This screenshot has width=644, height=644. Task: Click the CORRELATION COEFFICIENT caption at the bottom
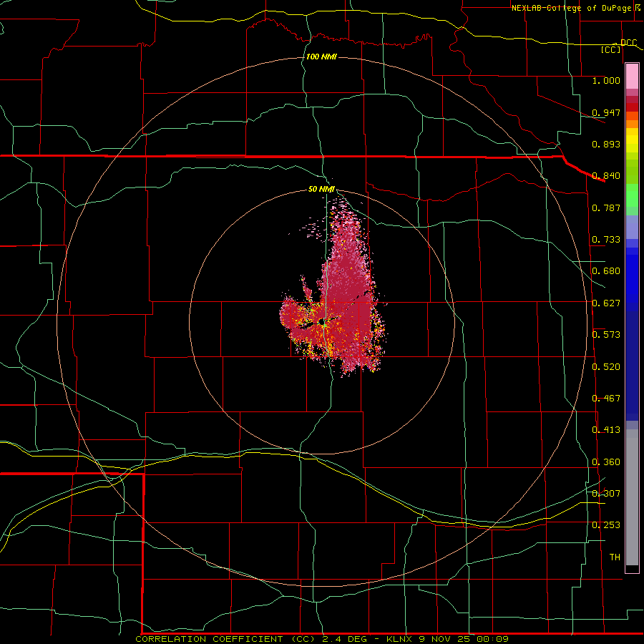tap(321, 639)
